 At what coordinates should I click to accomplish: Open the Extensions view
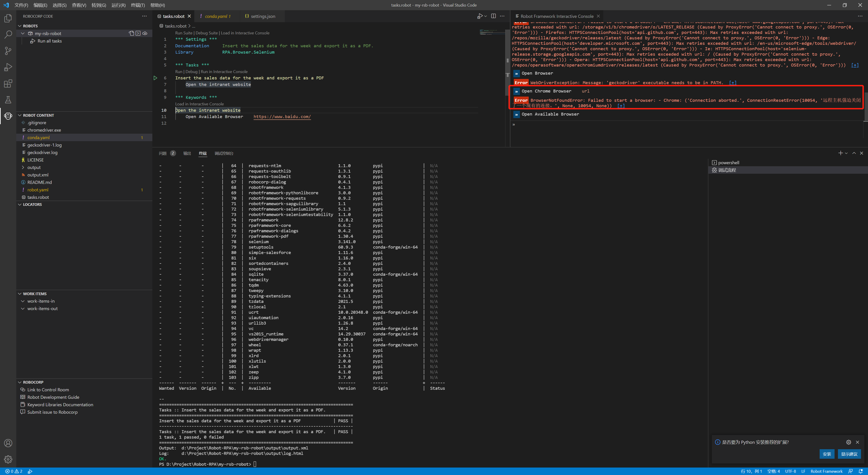point(8,83)
